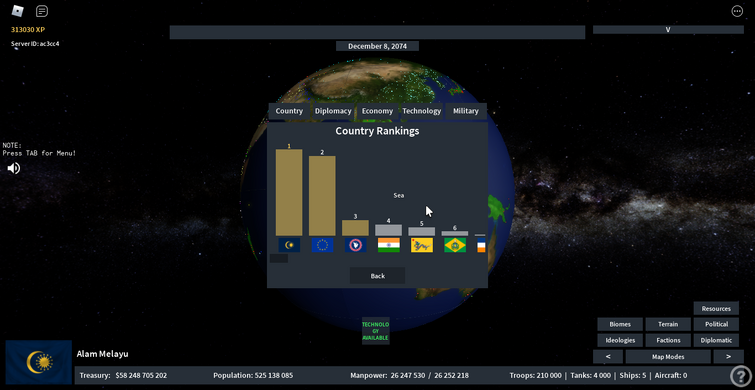Select the European Union flag in rankings
755x390 pixels.
322,245
